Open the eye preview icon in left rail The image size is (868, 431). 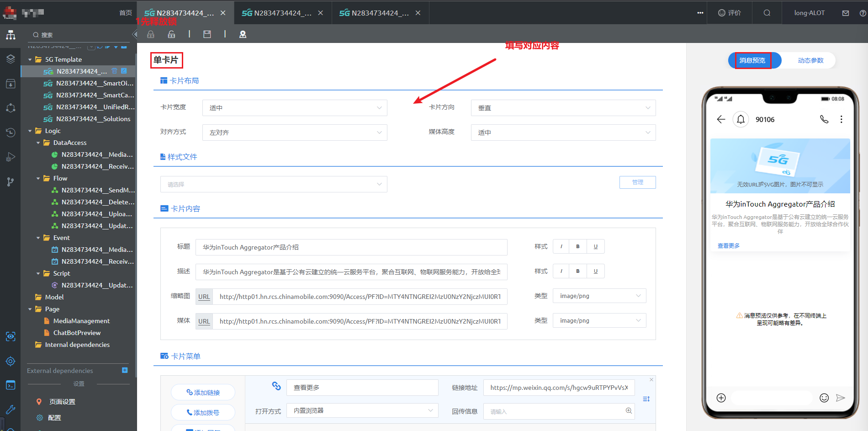[11, 336]
